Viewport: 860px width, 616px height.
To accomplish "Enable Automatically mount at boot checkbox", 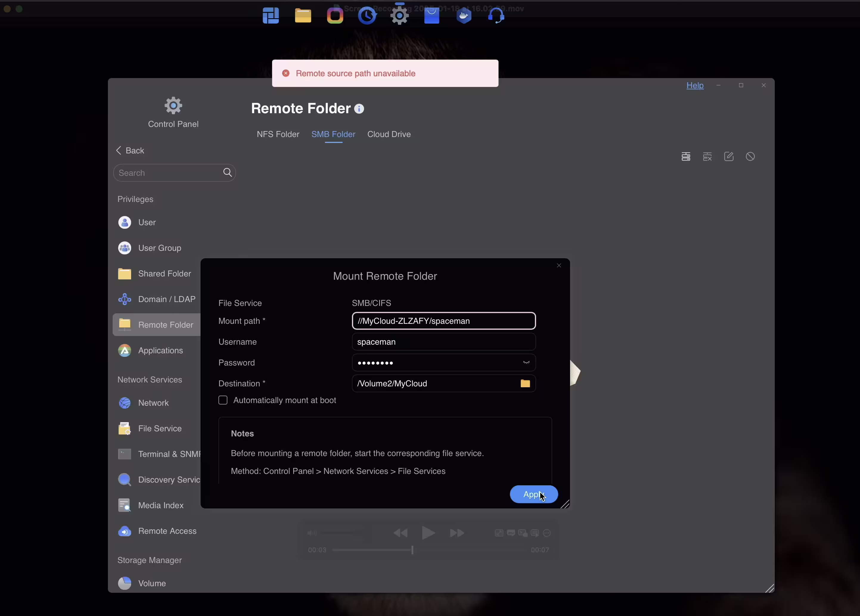I will click(x=223, y=400).
